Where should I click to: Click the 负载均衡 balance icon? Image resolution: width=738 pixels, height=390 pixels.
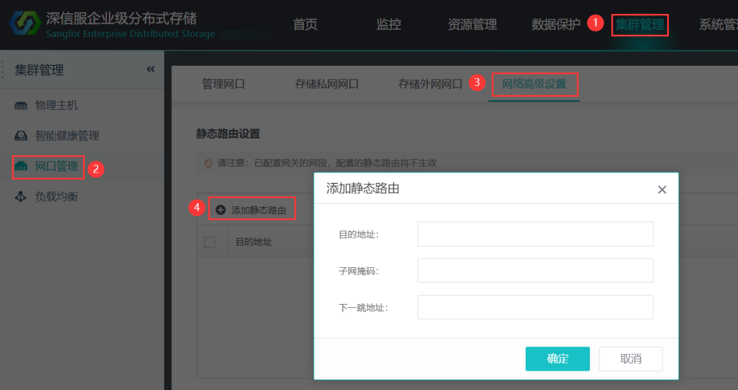pyautogui.click(x=21, y=197)
